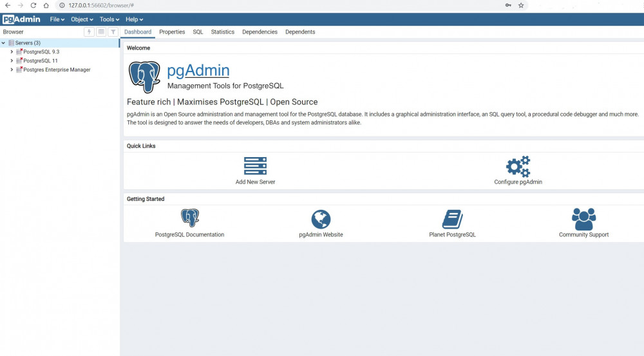Switch to the Dashboard tab
644x356 pixels.
[x=138, y=32]
